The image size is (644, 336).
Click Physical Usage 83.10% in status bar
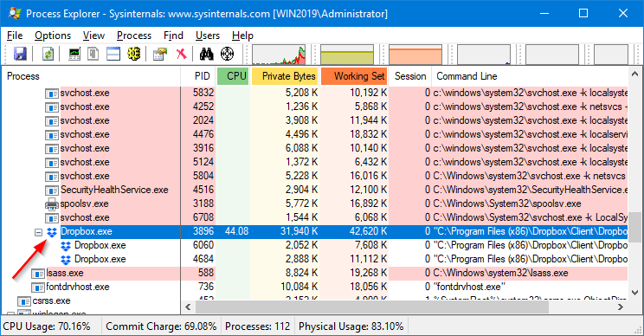[x=351, y=326]
